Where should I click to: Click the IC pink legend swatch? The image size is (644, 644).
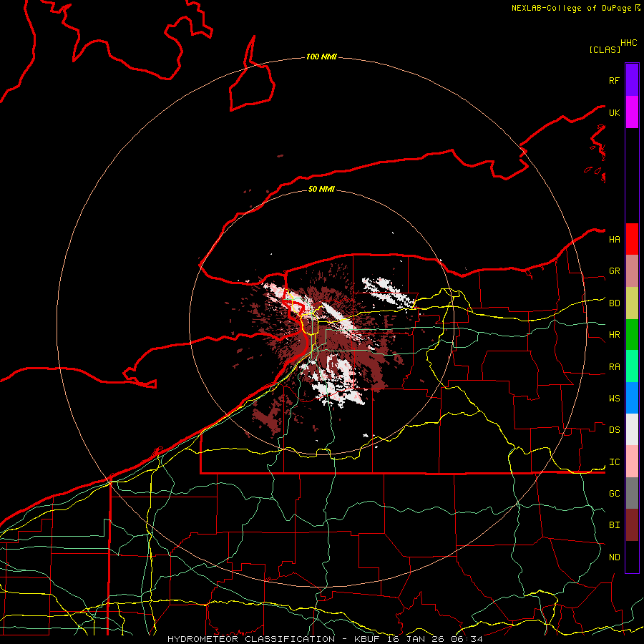pos(632,462)
